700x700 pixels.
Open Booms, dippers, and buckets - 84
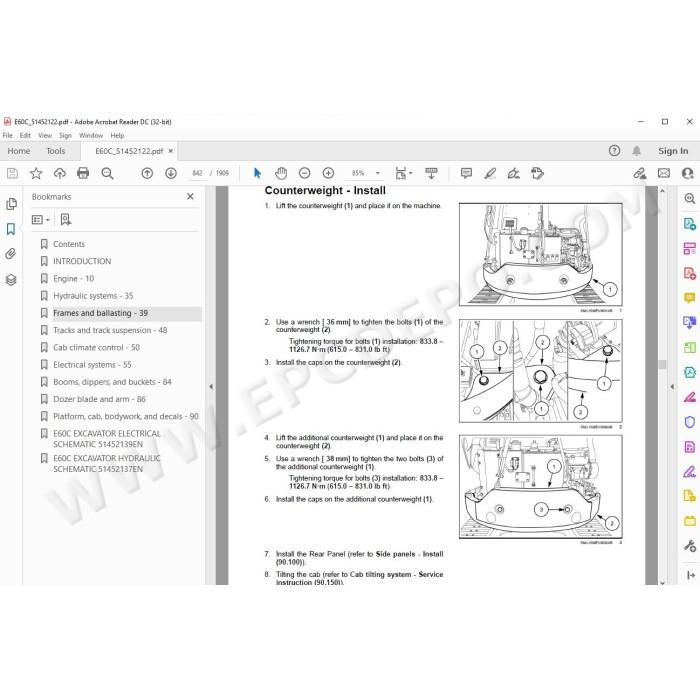click(112, 382)
